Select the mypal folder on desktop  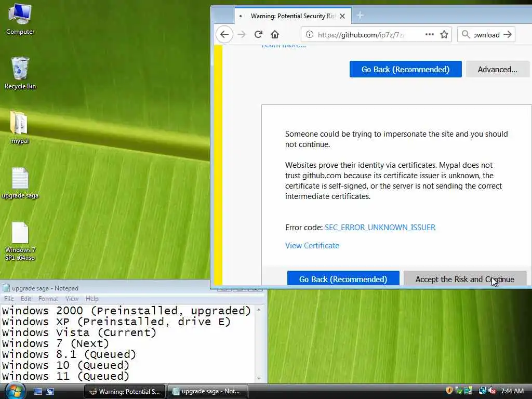(x=20, y=127)
